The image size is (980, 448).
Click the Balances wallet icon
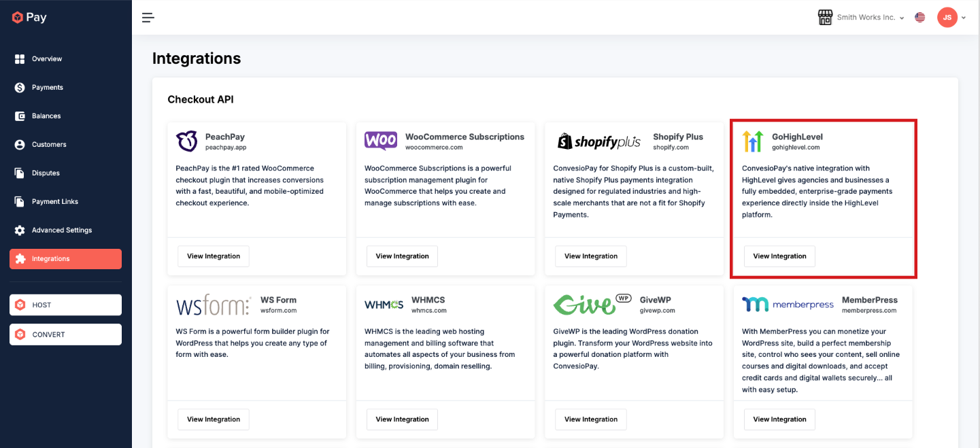point(20,116)
